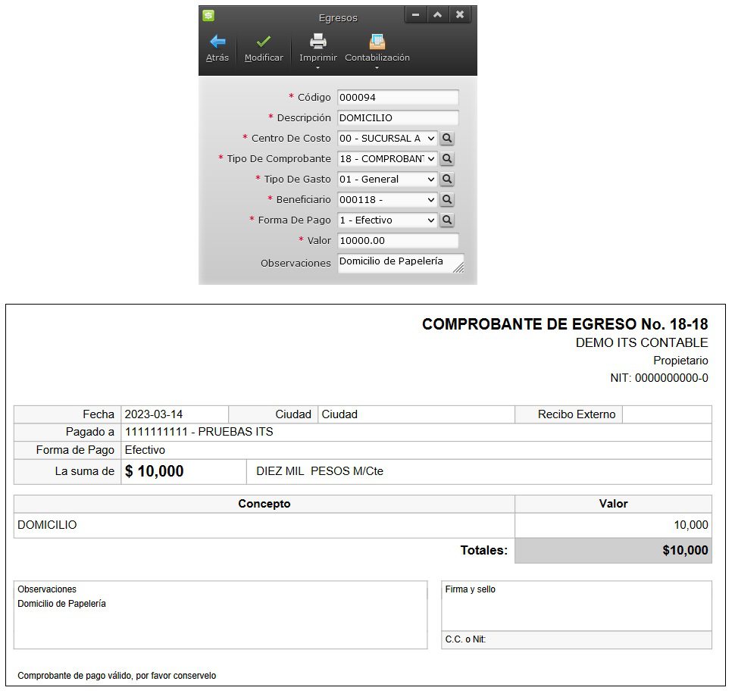Search Tipo De Gasto with magnifier icon
The height and width of the screenshot is (700, 735).
pos(447,179)
